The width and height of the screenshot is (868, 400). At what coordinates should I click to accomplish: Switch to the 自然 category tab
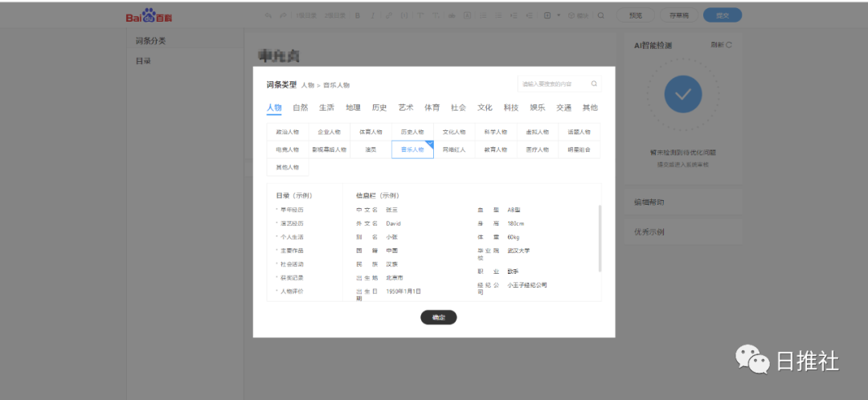(x=300, y=108)
